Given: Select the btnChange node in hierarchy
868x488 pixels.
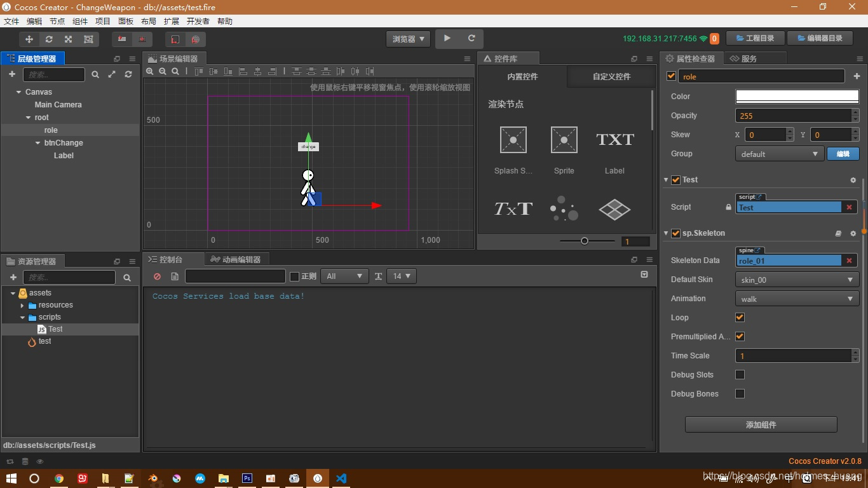Looking at the screenshot, I should point(64,143).
